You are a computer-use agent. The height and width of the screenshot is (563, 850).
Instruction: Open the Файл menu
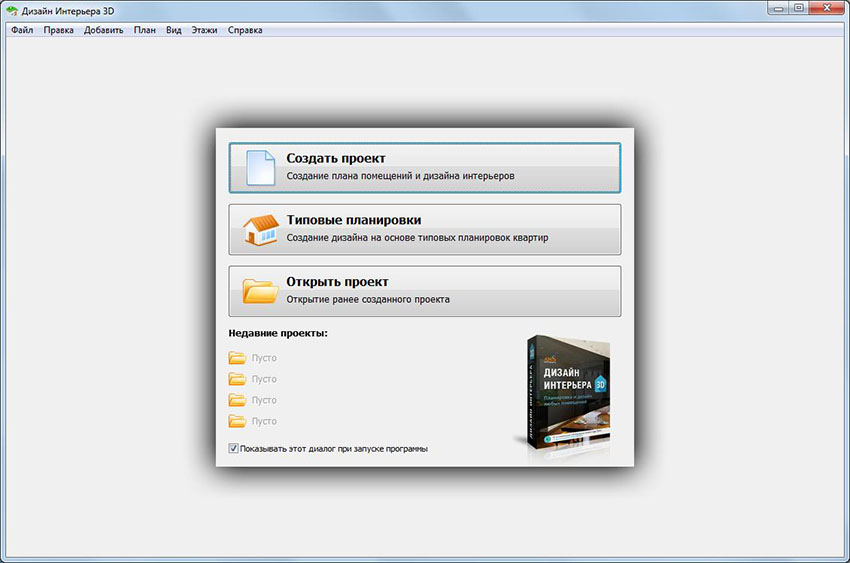point(22,30)
